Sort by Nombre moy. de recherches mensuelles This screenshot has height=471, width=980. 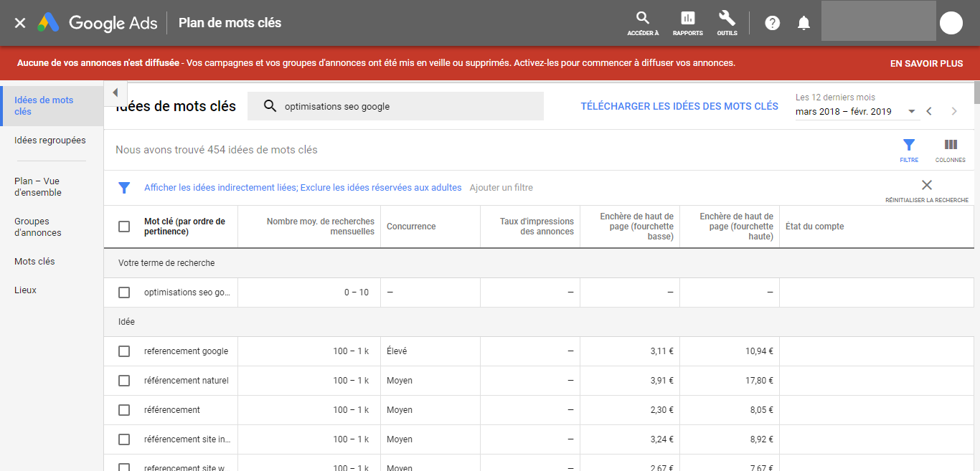[x=320, y=227]
